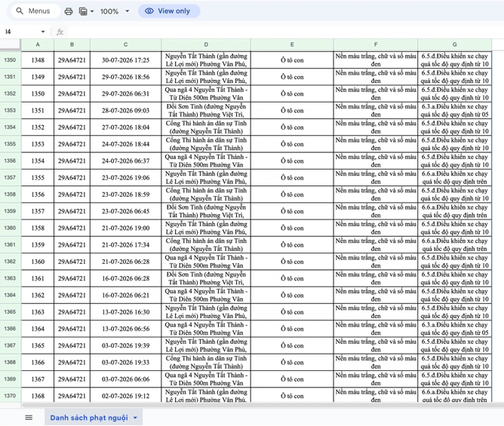Click the Ô tô con cell in row 1368
The image size is (504, 426).
pos(292,363)
